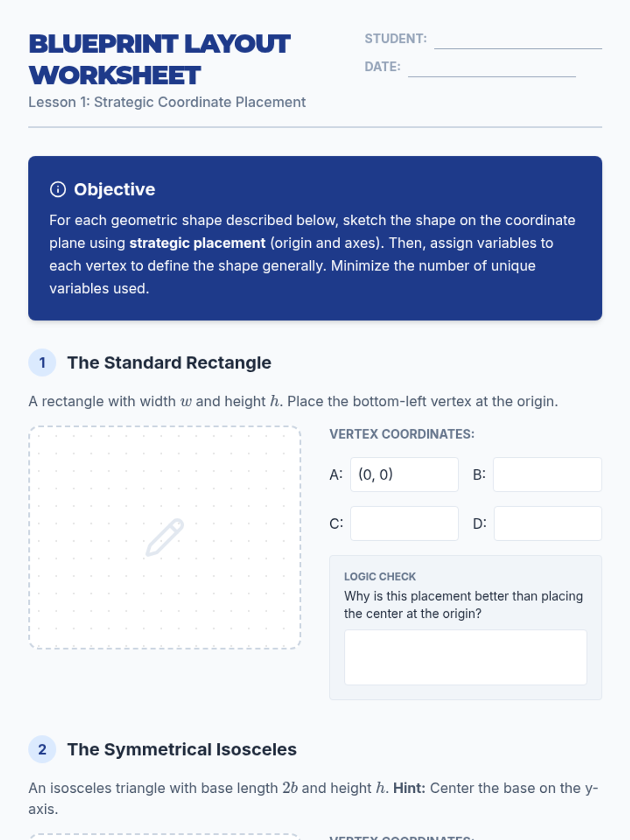Click the Symmetrical Isosceles heading
The image size is (630, 840).
tap(182, 749)
